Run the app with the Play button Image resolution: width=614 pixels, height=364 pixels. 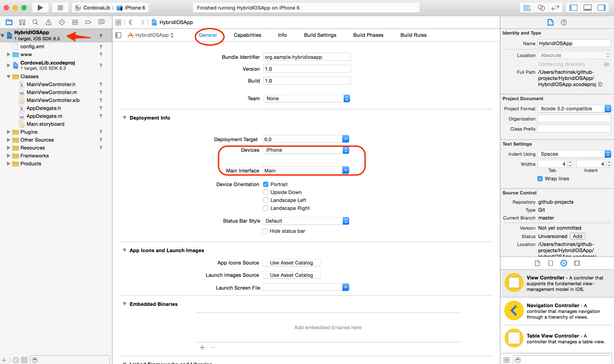(x=40, y=8)
